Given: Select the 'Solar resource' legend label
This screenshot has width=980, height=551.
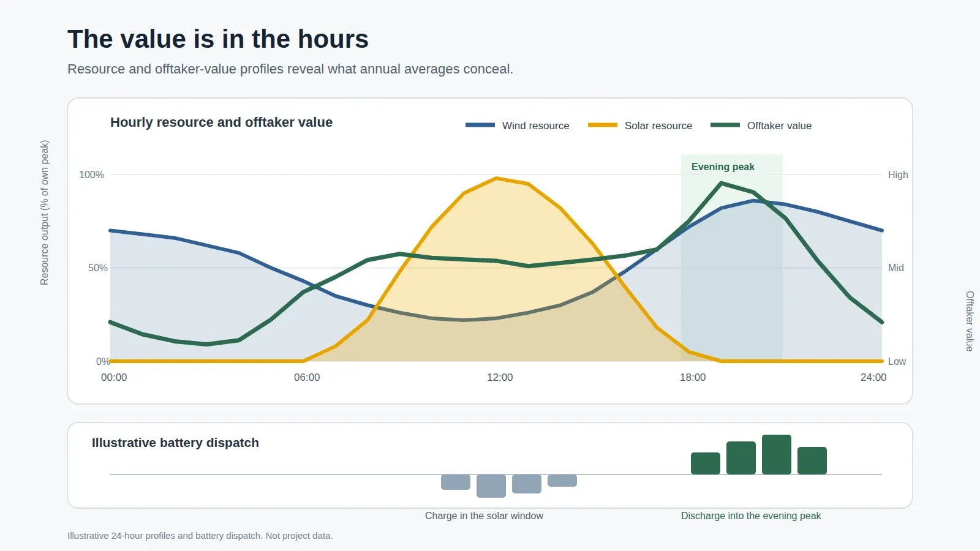Looking at the screenshot, I should [658, 126].
